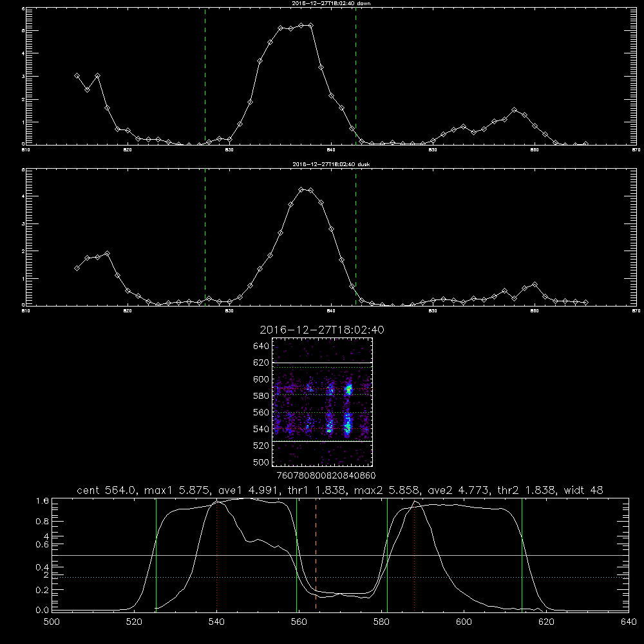Click the "830" x-axis label of dusk plot
644x644 pixels.
(x=229, y=311)
